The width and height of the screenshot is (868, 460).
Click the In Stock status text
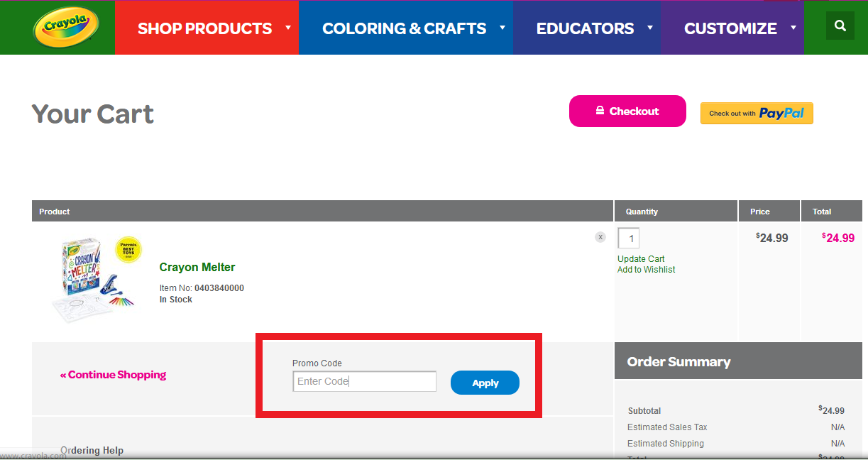point(176,300)
